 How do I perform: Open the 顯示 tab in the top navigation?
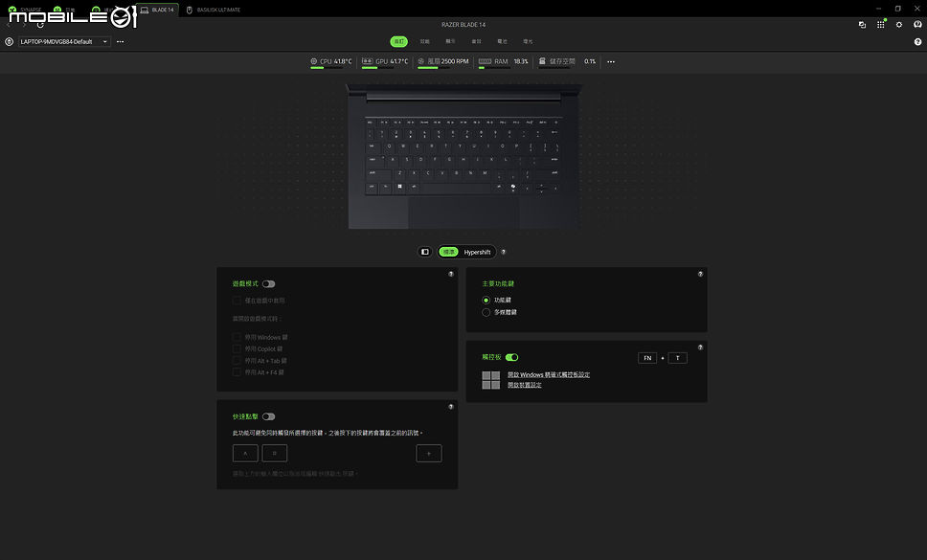(450, 41)
